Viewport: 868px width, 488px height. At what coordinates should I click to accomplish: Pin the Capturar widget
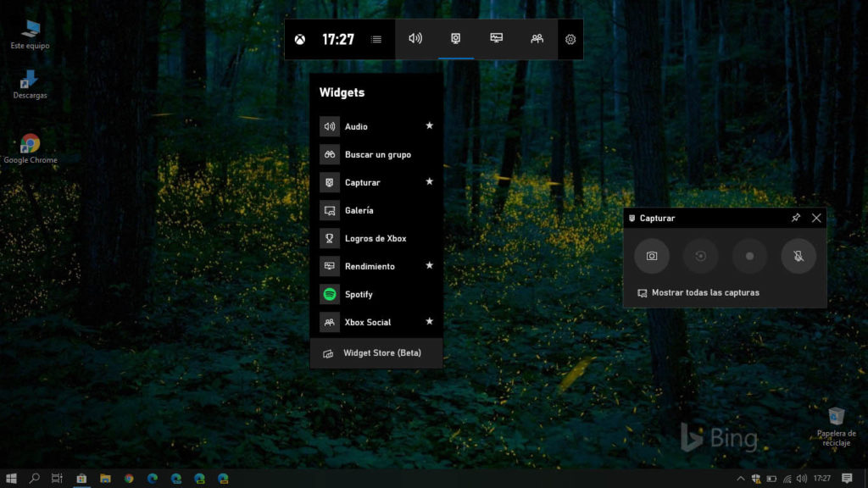(x=795, y=218)
